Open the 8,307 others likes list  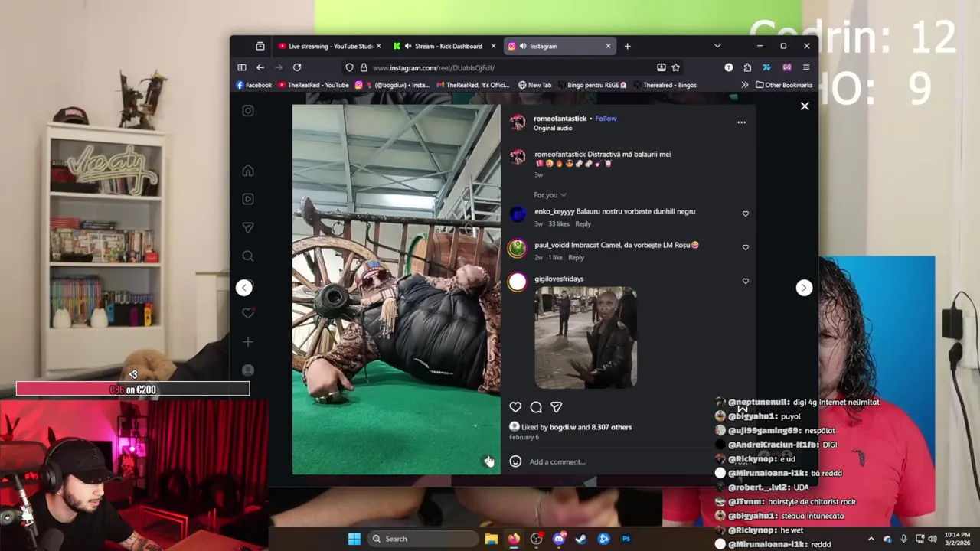611,427
